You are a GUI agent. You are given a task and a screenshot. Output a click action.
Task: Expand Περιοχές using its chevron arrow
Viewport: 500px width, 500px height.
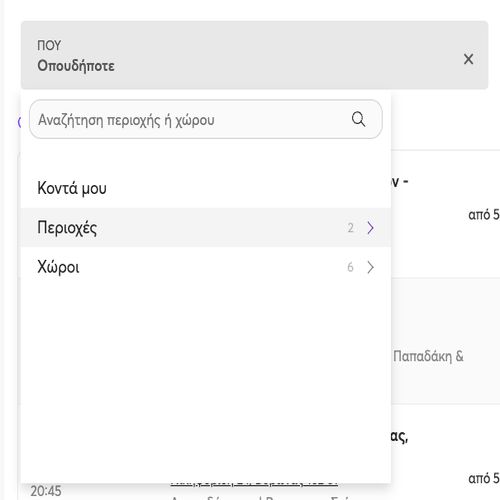(x=370, y=228)
